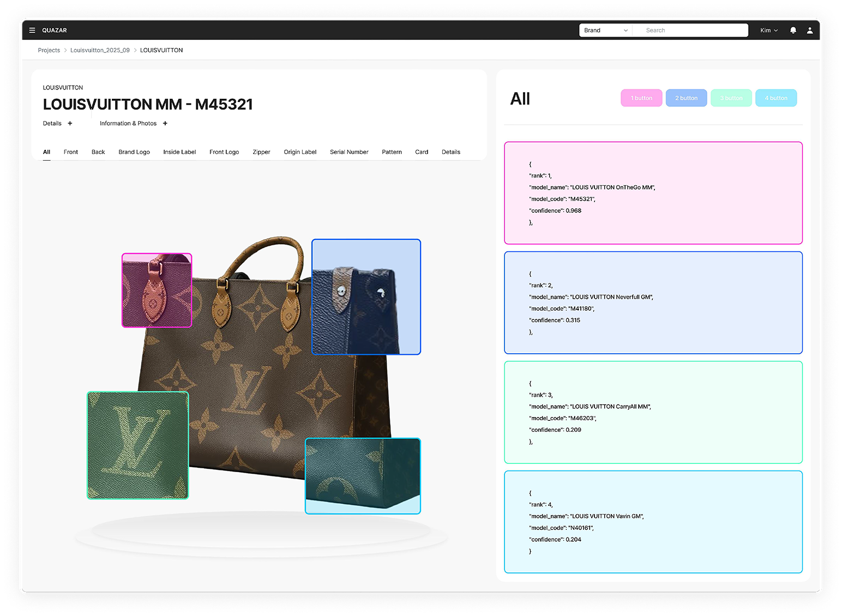Select the pink handle tab thumbnail
842x616 pixels.
[x=157, y=290]
